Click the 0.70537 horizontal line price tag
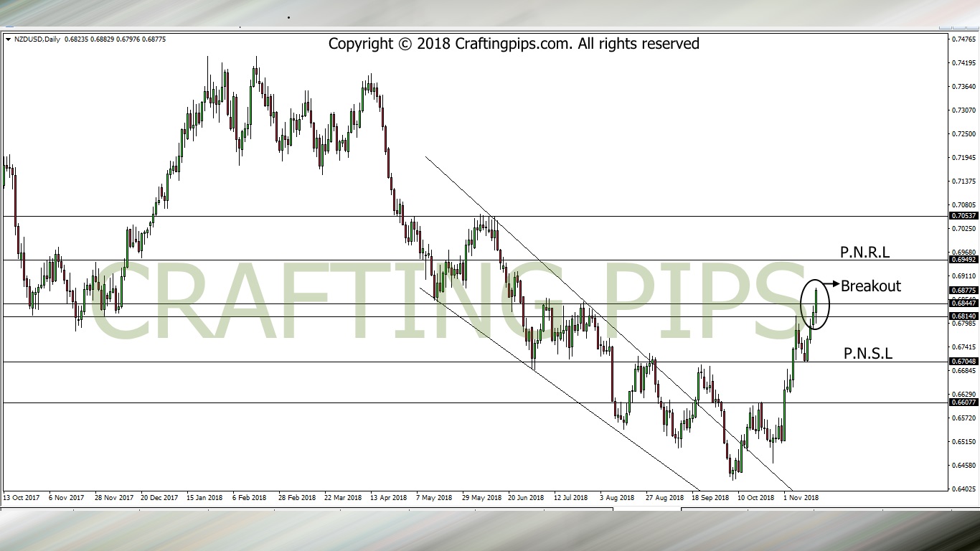The width and height of the screenshot is (980, 551). [963, 216]
